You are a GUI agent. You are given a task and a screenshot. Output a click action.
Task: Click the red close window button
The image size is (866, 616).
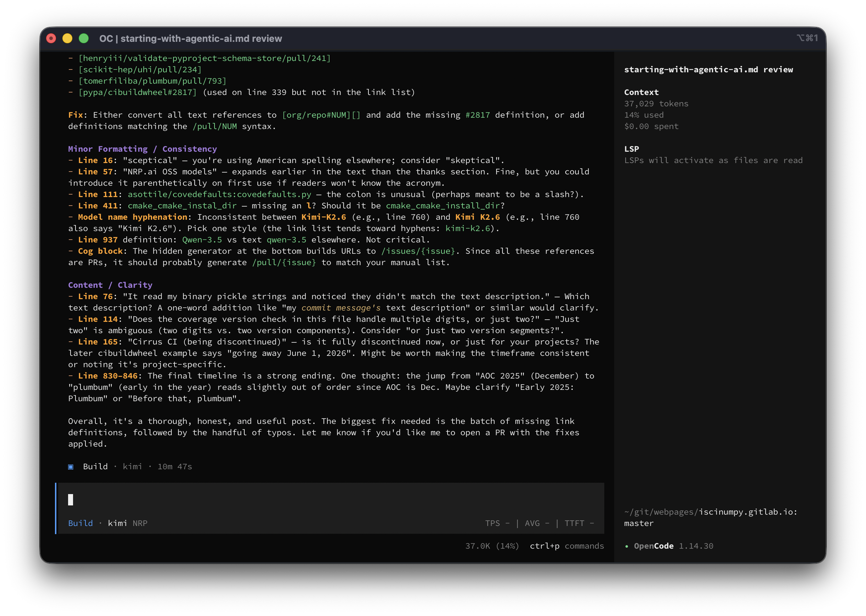click(51, 38)
